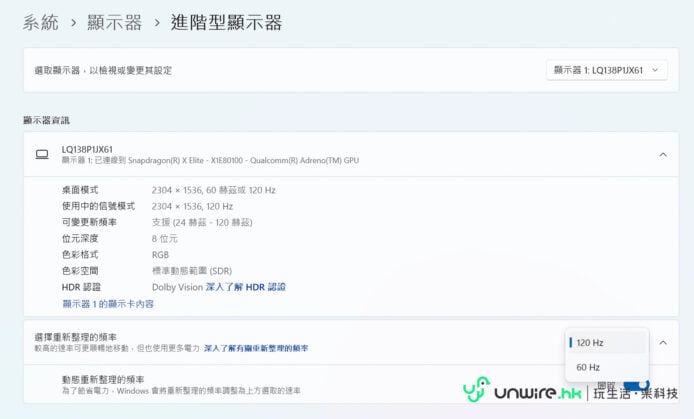Click the monitor icon beside LQ138P1JX61
Image resolution: width=694 pixels, height=419 pixels.
point(42,154)
